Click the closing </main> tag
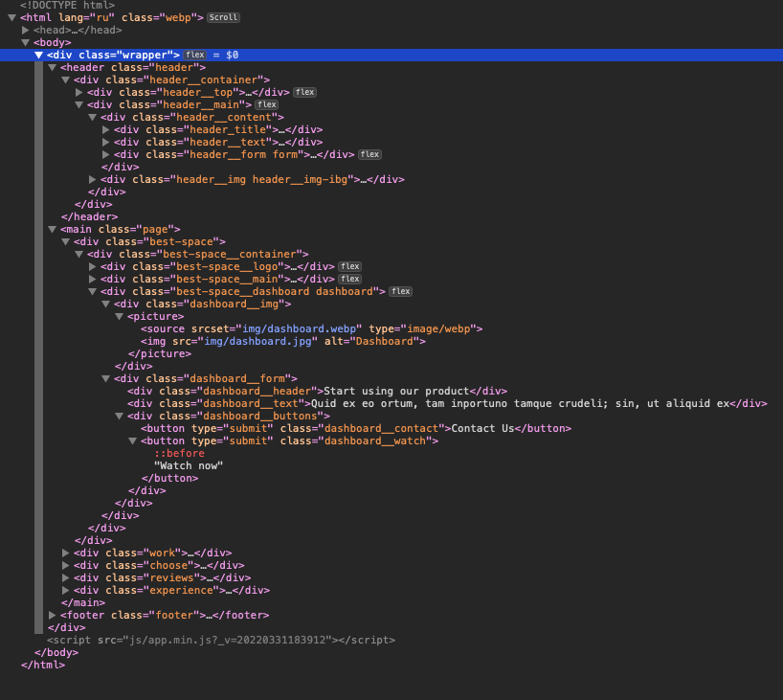This screenshot has height=700, width=783. tap(83, 603)
